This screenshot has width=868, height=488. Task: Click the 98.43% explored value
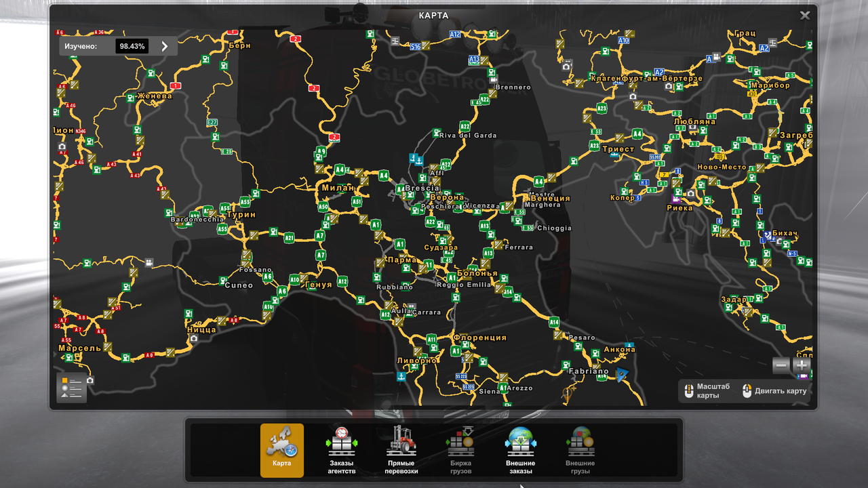click(132, 46)
